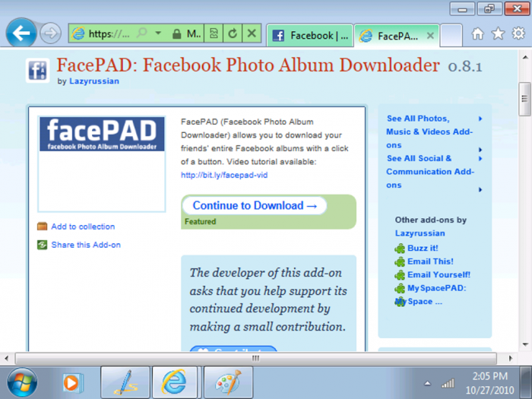Expand arrow next to See All Social
532x399 pixels.
pos(480,158)
